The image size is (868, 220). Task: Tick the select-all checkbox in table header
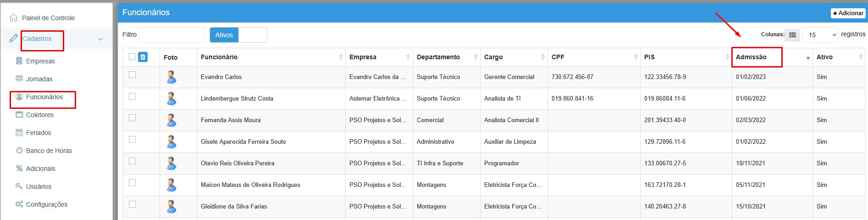click(x=133, y=57)
